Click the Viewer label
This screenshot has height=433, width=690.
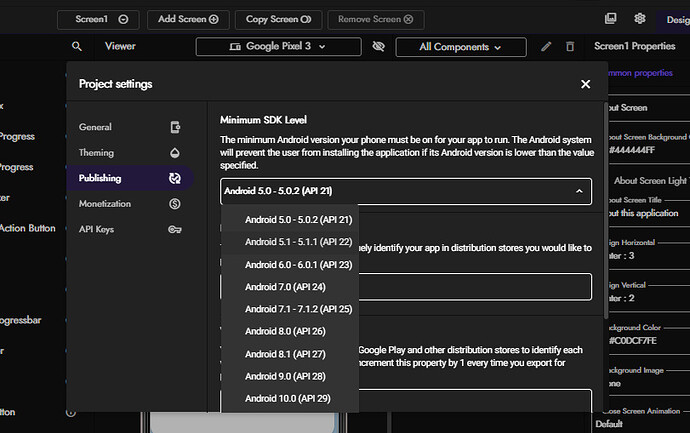(x=120, y=46)
